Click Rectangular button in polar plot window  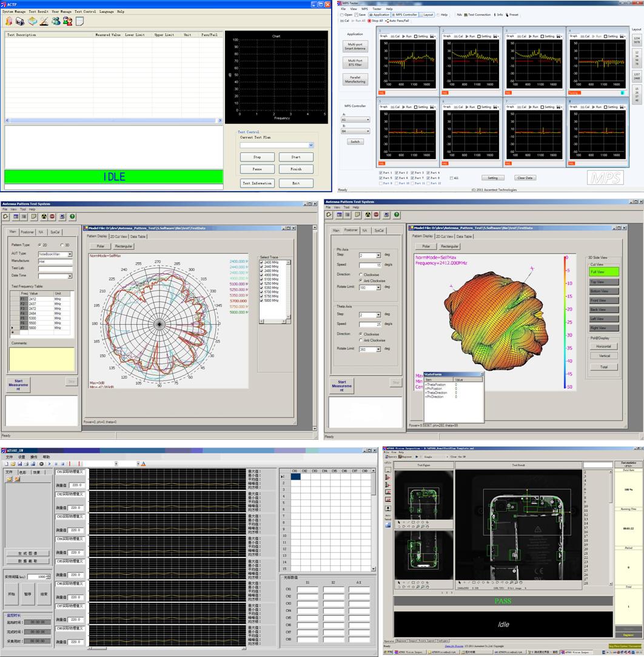click(123, 246)
